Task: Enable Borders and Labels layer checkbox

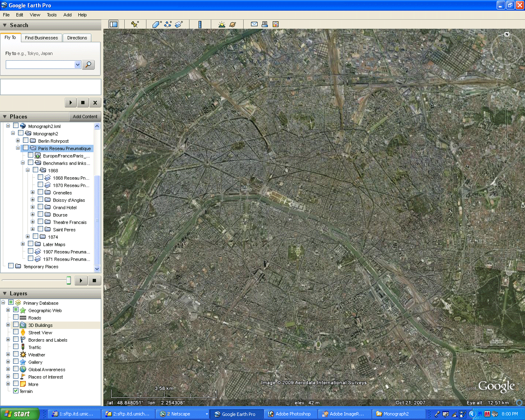Action: point(16,339)
